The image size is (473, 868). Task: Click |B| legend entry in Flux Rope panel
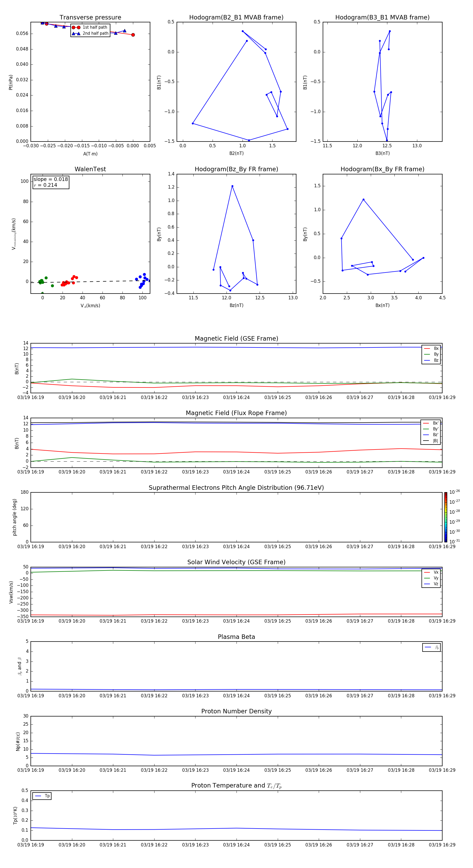click(431, 441)
